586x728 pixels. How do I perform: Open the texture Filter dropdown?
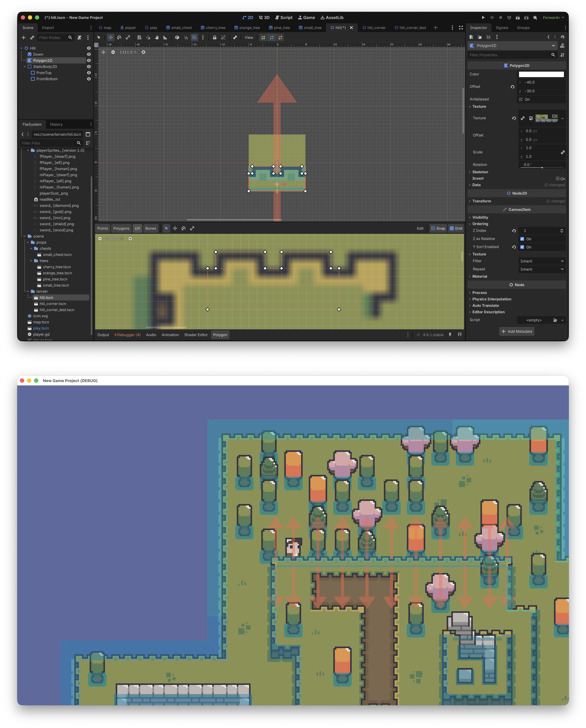point(541,261)
